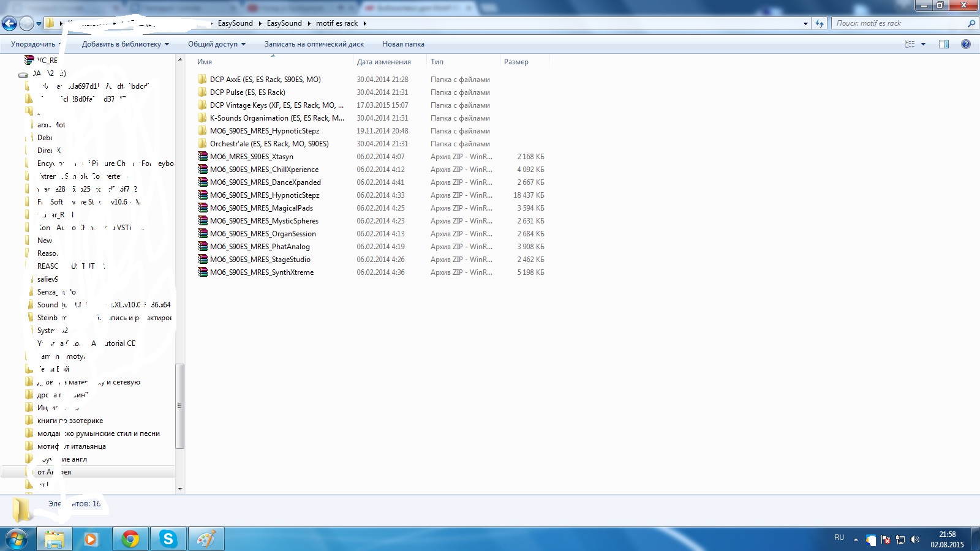This screenshot has width=980, height=551.
Task: Create a folder with Новая папка
Action: coord(403,44)
